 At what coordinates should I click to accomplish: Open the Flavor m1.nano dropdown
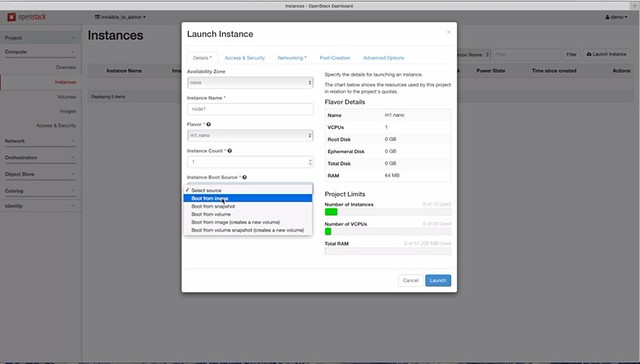coord(250,135)
